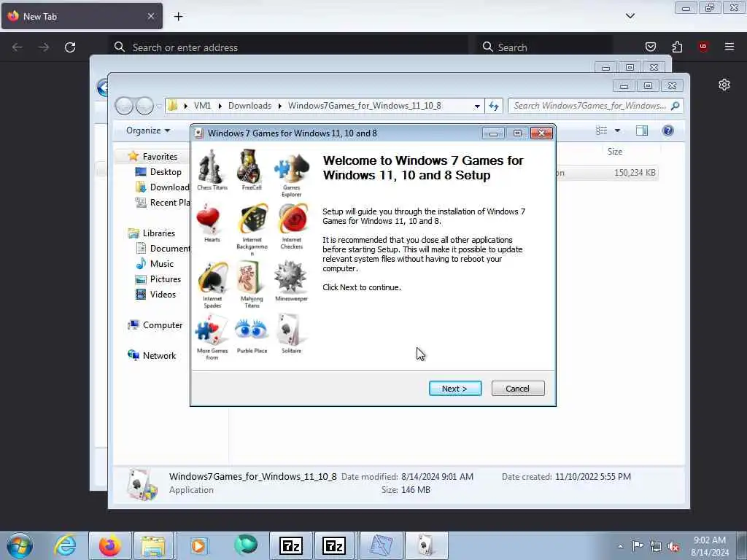Click the Purble Place eyes icon
The height and width of the screenshot is (560, 747).
point(251,329)
